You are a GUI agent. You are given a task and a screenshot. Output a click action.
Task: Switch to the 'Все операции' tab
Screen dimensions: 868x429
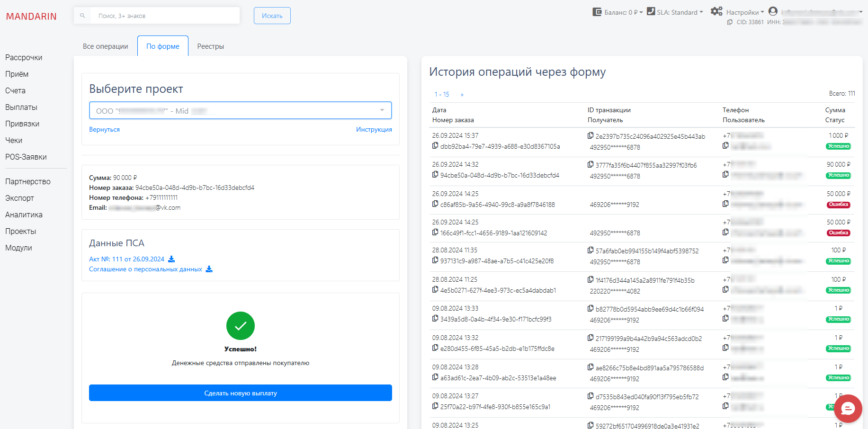tap(105, 46)
